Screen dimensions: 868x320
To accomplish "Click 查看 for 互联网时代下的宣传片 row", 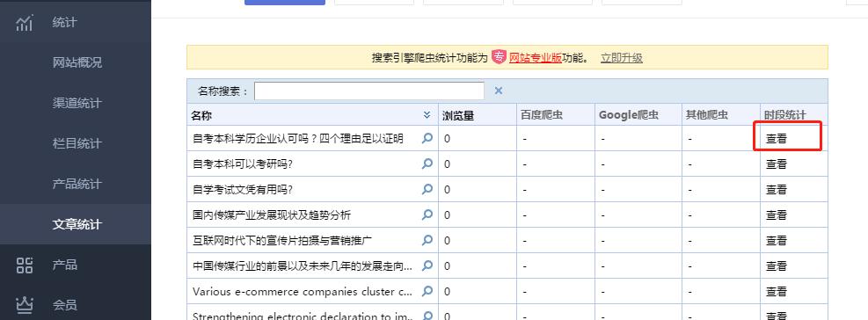I will point(777,240).
